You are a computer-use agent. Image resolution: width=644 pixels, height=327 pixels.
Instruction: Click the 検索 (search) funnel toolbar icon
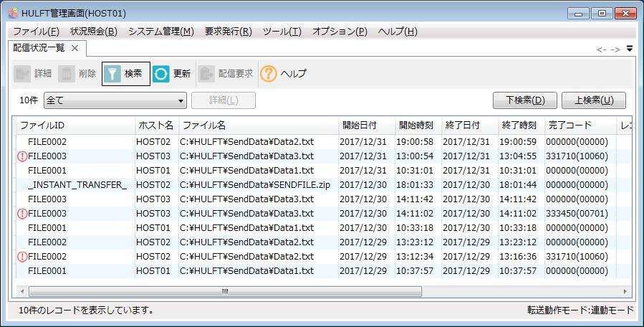tap(112, 74)
